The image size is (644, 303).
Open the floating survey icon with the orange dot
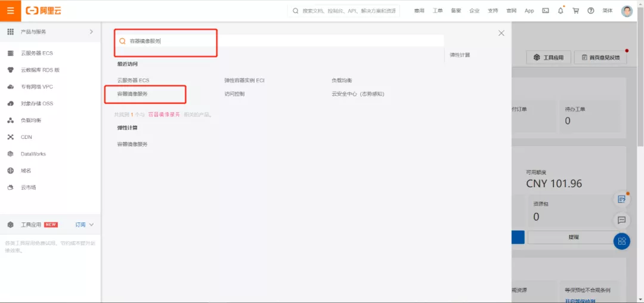click(x=621, y=199)
